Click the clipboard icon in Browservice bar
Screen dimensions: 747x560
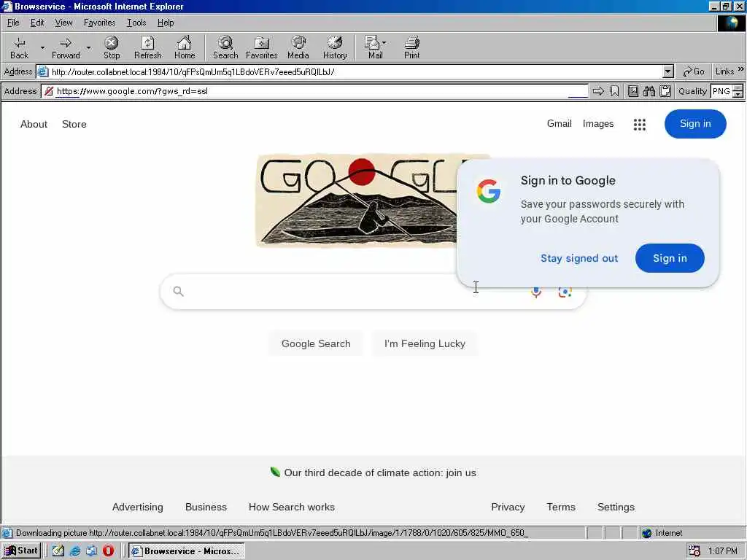[x=665, y=91]
